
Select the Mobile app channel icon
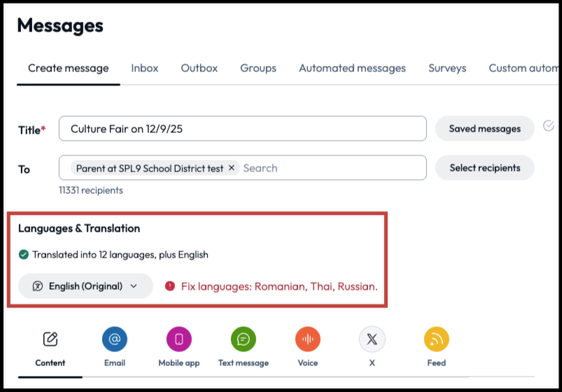(178, 339)
